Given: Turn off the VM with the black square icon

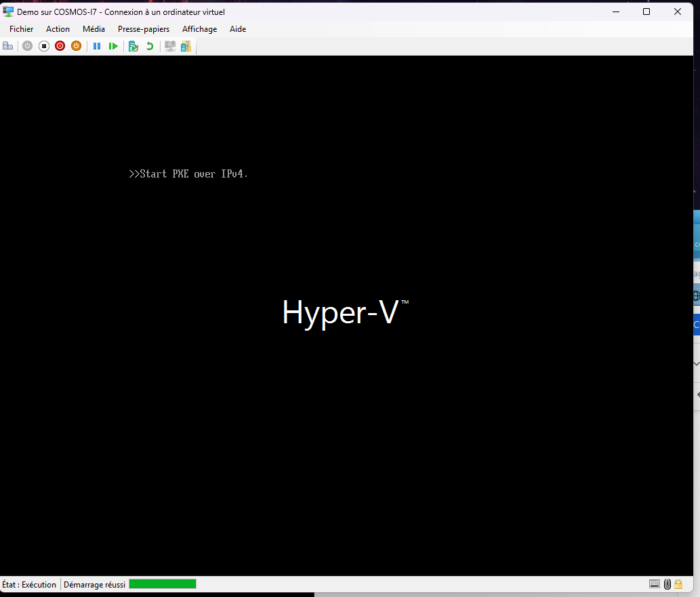Looking at the screenshot, I should coord(44,46).
